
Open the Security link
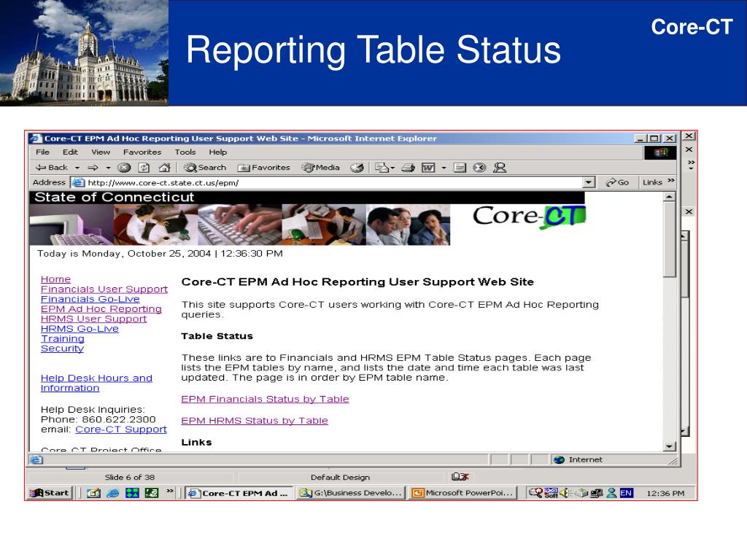tap(62, 349)
